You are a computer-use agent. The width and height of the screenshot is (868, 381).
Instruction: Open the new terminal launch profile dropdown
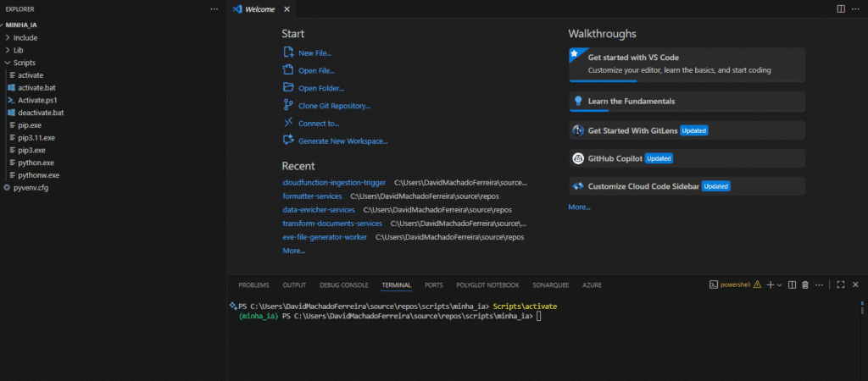click(779, 285)
